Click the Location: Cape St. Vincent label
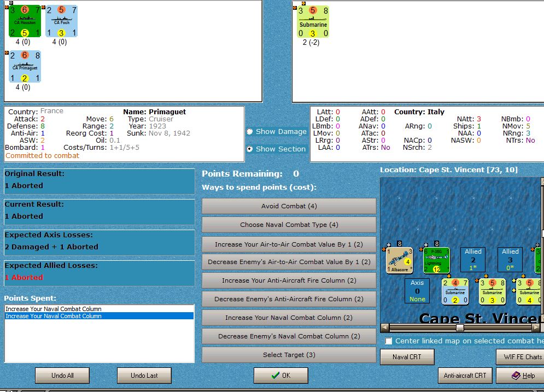Viewport: 544px width, 392px height. [448, 169]
